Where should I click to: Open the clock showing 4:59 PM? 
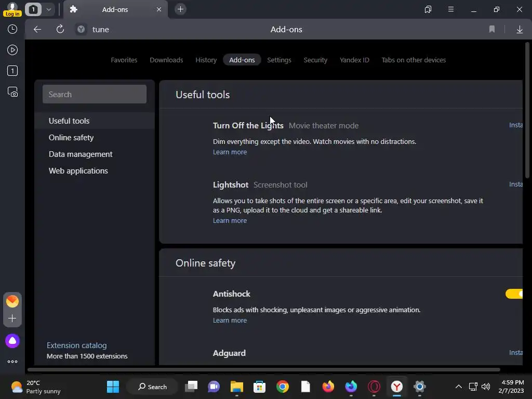coord(511,387)
